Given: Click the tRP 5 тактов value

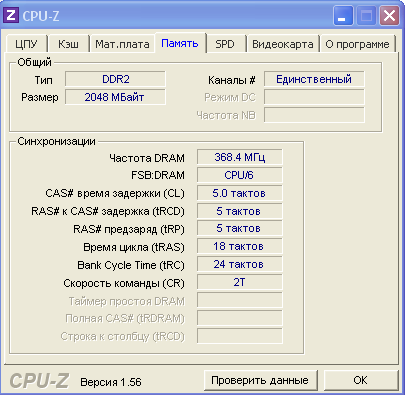Looking at the screenshot, I should [239, 228].
